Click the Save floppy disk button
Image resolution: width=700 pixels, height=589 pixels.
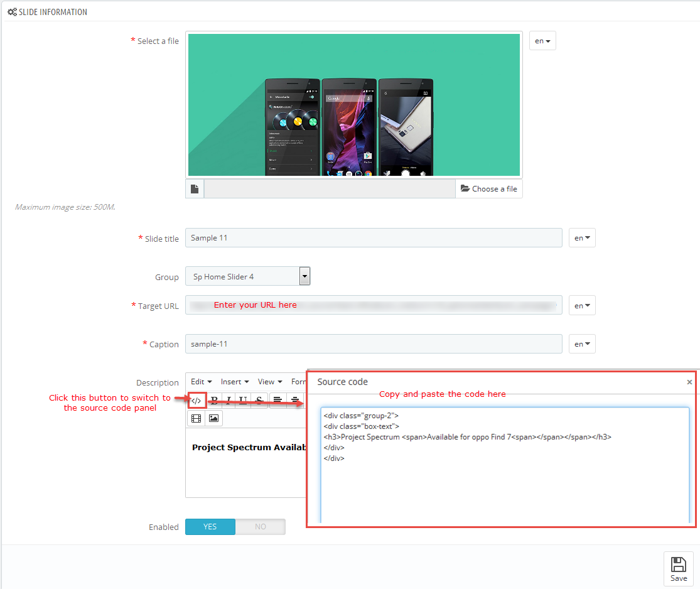678,569
